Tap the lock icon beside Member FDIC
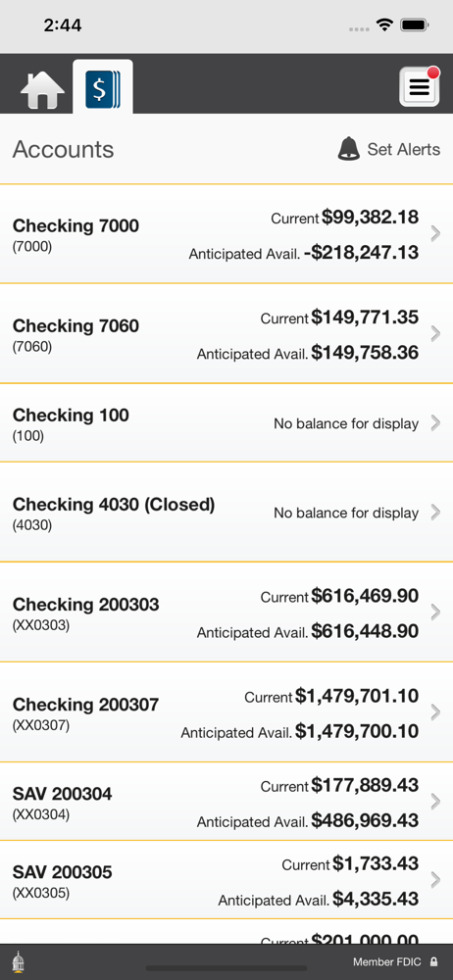The height and width of the screenshot is (980, 453). tap(433, 962)
